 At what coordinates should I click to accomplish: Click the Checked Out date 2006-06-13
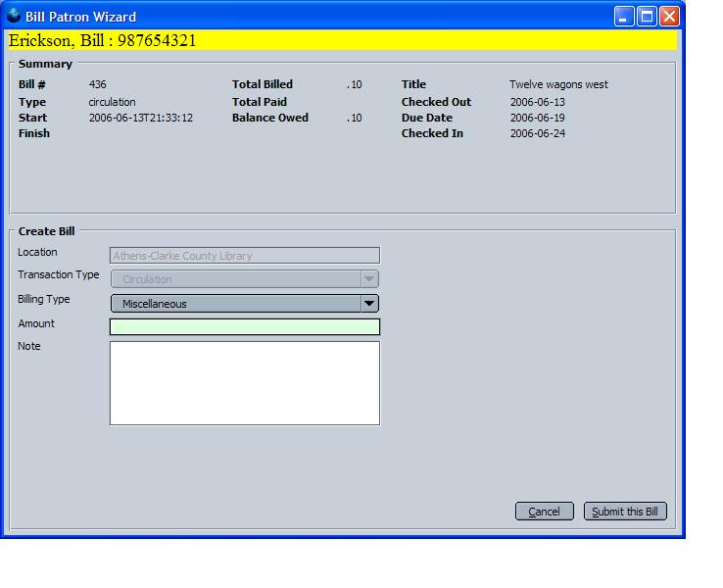(537, 102)
